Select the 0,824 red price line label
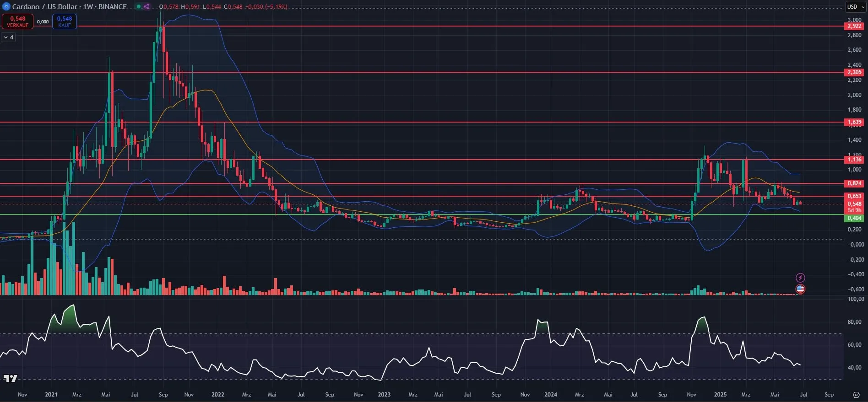 (x=854, y=183)
